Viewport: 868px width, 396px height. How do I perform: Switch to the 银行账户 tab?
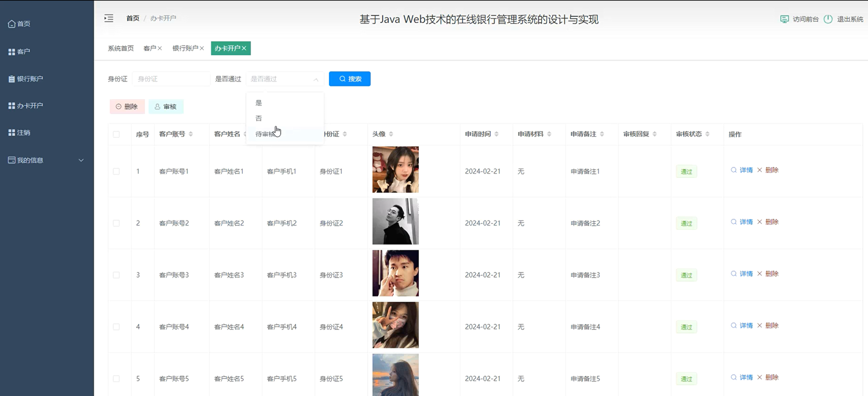(x=185, y=48)
